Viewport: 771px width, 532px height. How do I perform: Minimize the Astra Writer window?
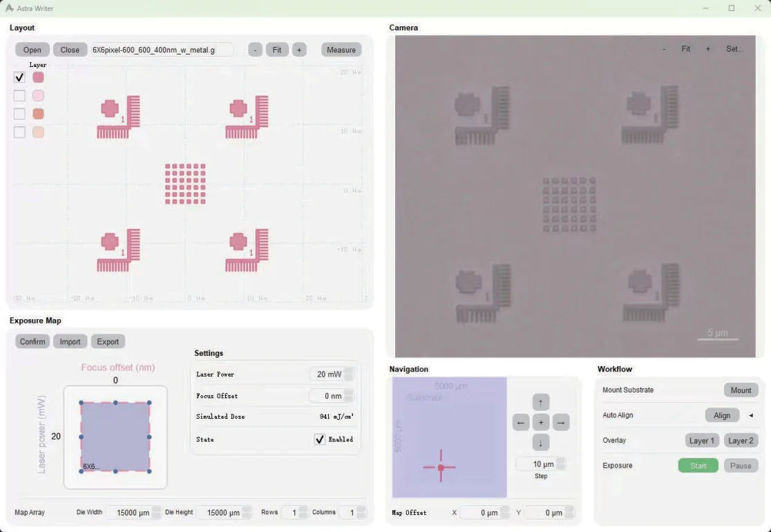[706, 8]
